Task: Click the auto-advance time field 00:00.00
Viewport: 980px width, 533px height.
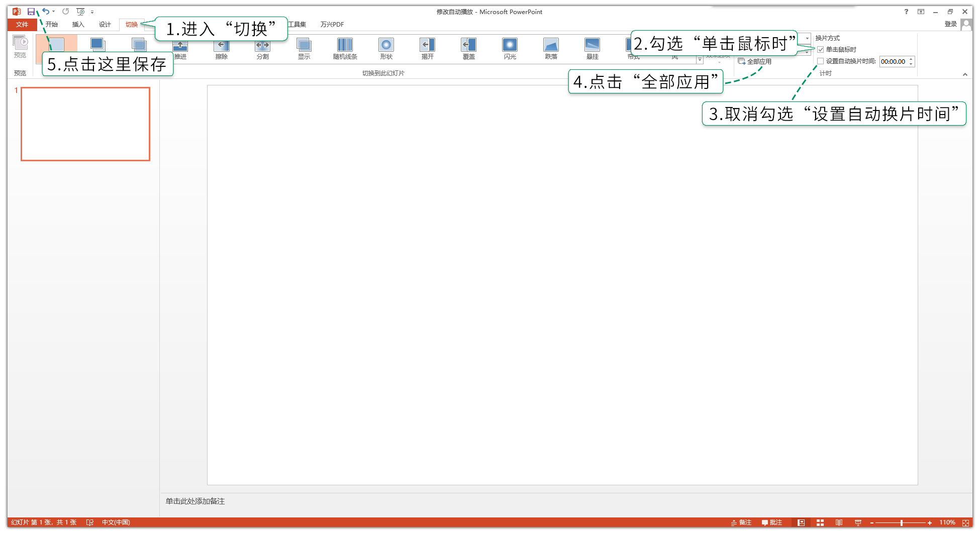Action: click(x=893, y=61)
